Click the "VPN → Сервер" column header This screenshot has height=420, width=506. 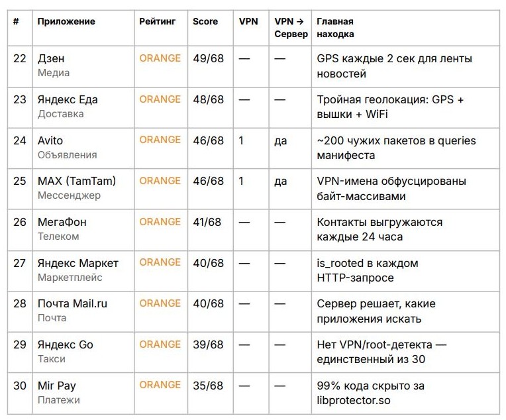click(291, 28)
